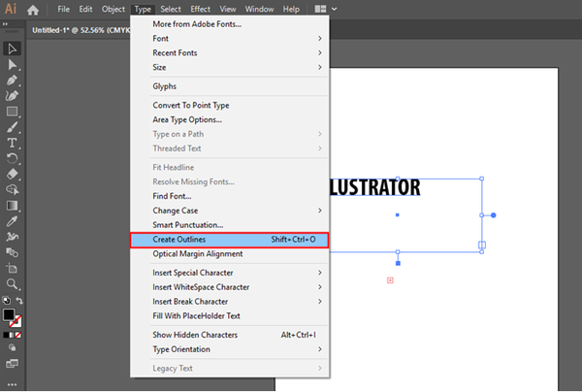Select the Curvature tool

tap(12, 96)
